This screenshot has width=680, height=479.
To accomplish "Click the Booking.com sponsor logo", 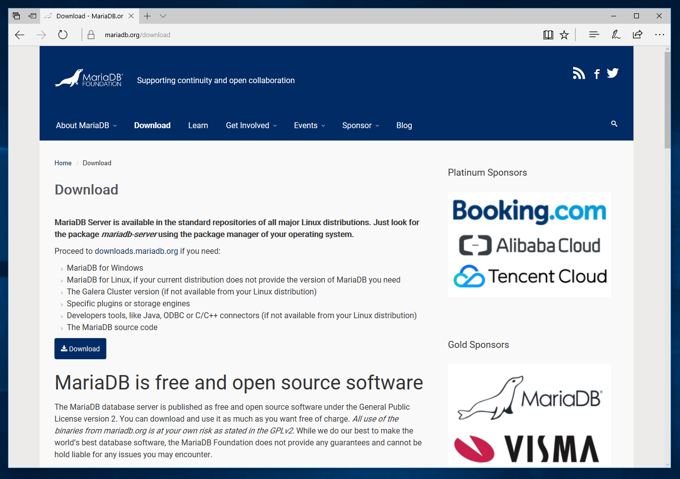I will pos(530,211).
